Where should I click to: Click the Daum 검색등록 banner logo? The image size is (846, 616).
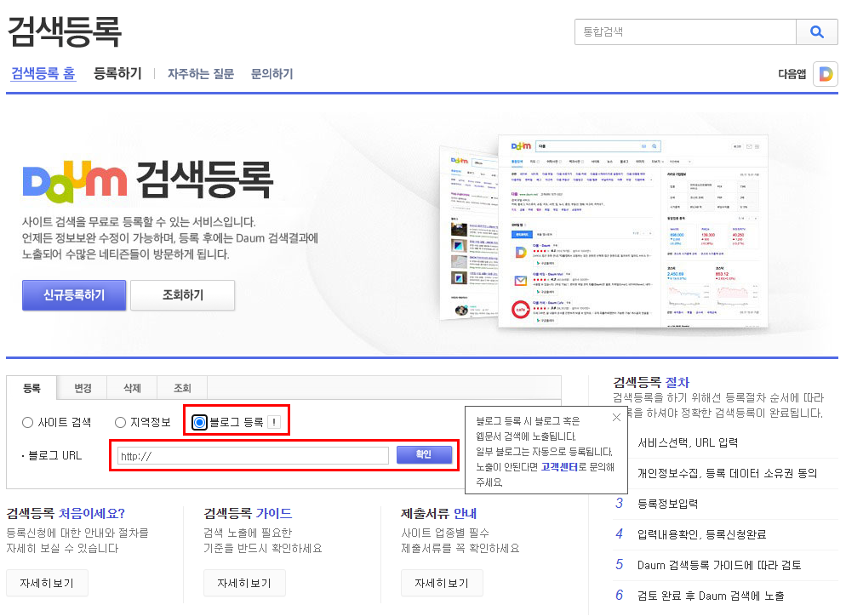click(x=148, y=180)
